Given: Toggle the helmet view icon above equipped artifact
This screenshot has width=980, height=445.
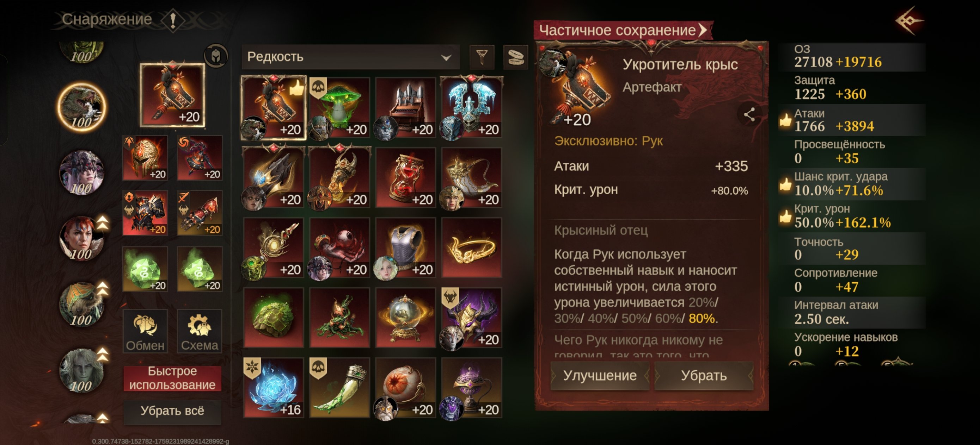Looking at the screenshot, I should point(216,56).
